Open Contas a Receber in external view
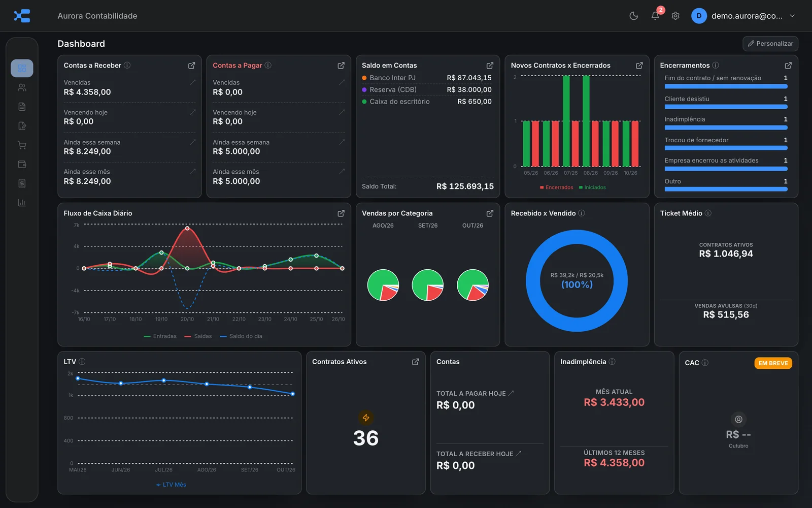This screenshot has height=508, width=812. coord(192,66)
